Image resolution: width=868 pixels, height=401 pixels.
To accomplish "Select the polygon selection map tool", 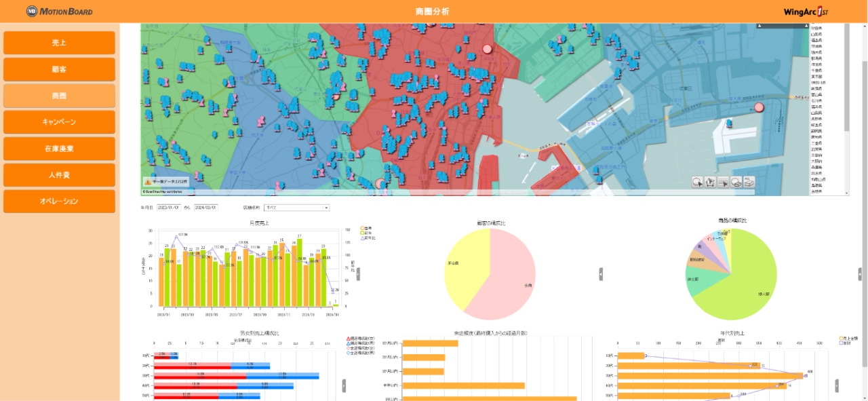I will [x=709, y=182].
